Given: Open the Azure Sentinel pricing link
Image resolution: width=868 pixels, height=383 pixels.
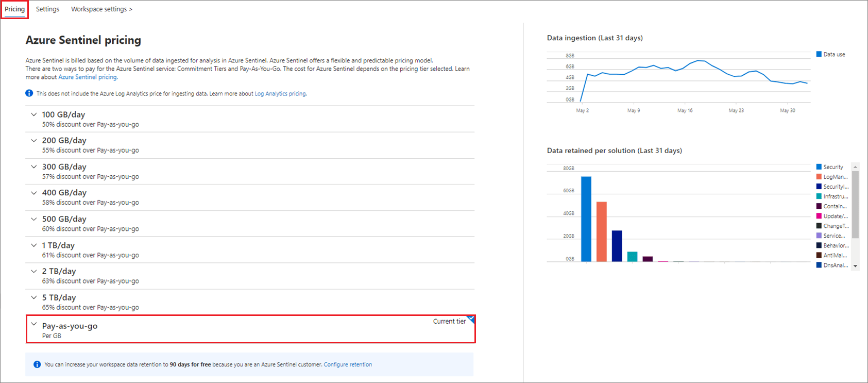Looking at the screenshot, I should 88,77.
